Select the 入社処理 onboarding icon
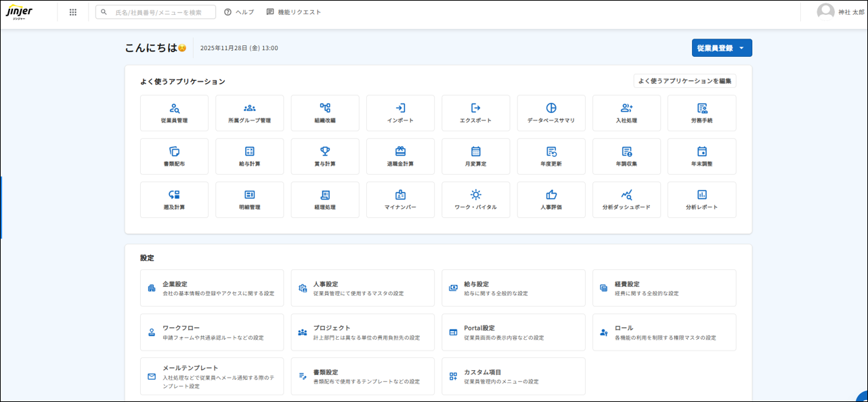 point(626,113)
